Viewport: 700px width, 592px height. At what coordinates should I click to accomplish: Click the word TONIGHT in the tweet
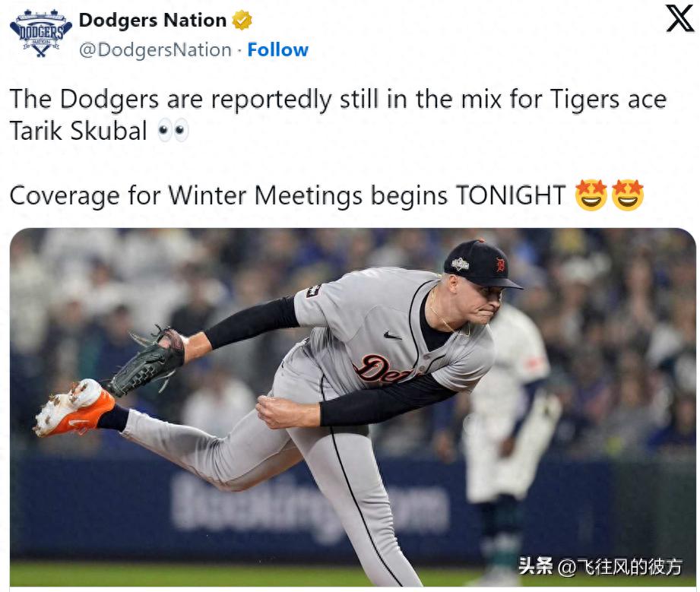coord(511,195)
